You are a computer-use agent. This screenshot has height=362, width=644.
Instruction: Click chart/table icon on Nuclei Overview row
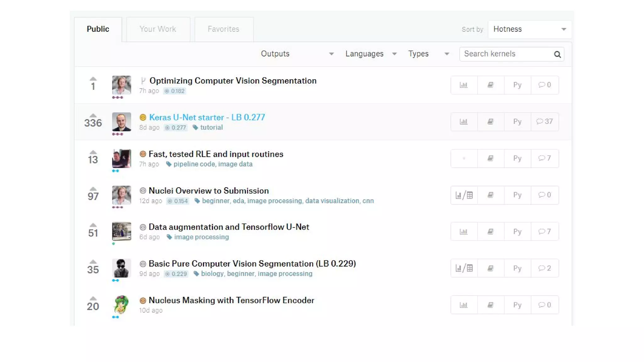point(464,195)
